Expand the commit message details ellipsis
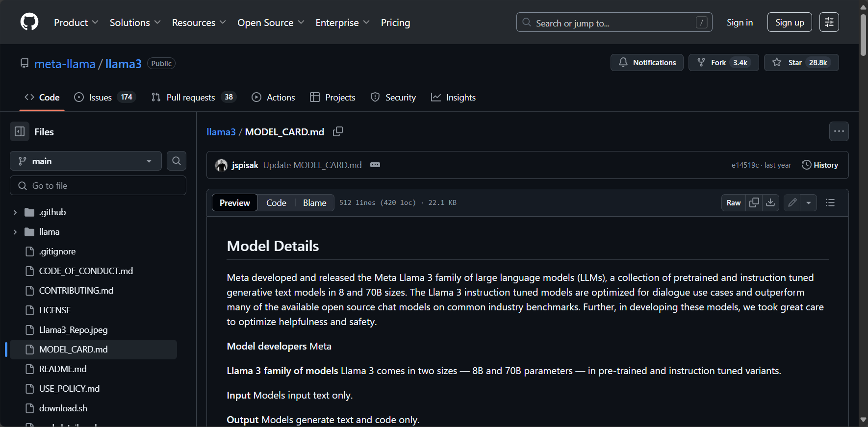 coord(375,165)
